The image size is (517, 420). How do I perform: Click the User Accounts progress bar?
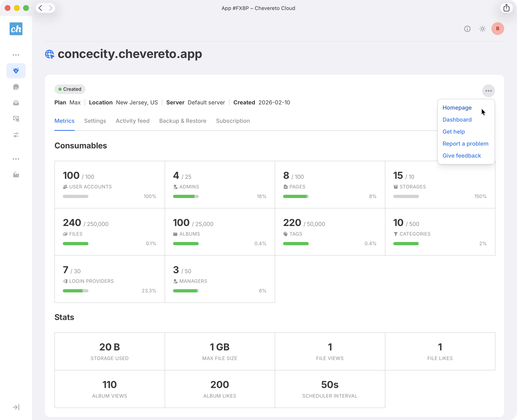tap(75, 196)
